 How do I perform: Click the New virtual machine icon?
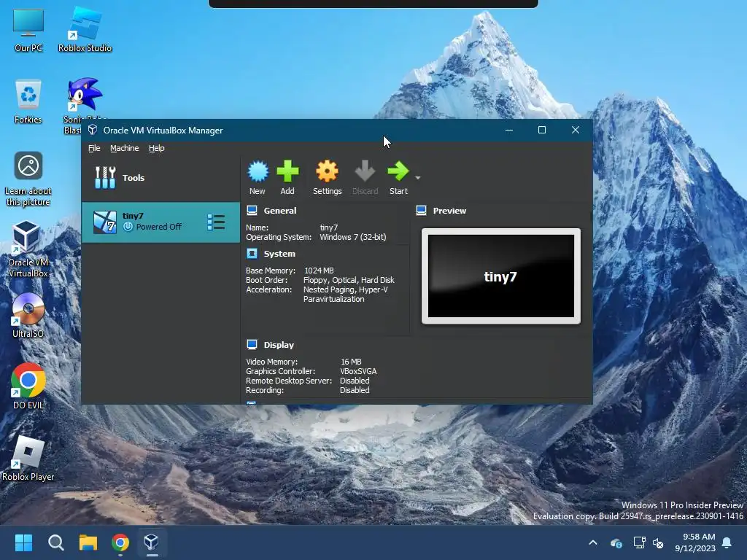(x=258, y=172)
